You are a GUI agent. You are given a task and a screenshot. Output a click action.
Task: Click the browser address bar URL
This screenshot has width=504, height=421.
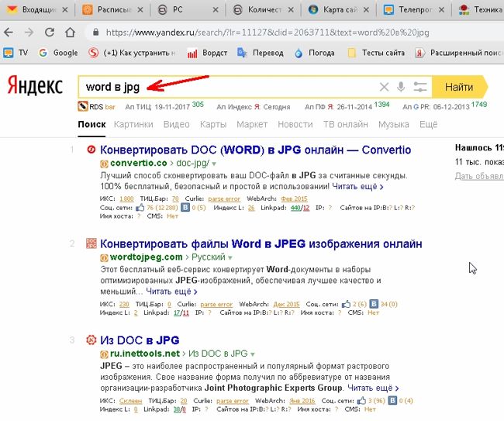pos(268,33)
